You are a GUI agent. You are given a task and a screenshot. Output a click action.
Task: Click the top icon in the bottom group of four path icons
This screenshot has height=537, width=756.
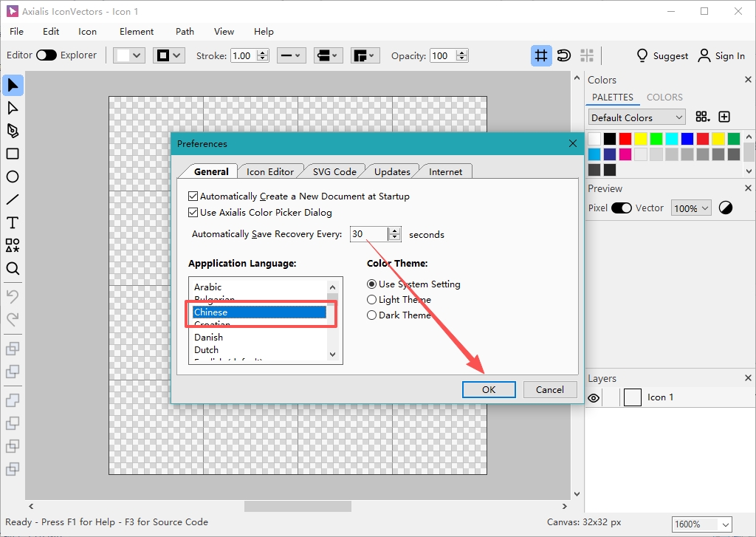pyautogui.click(x=13, y=400)
